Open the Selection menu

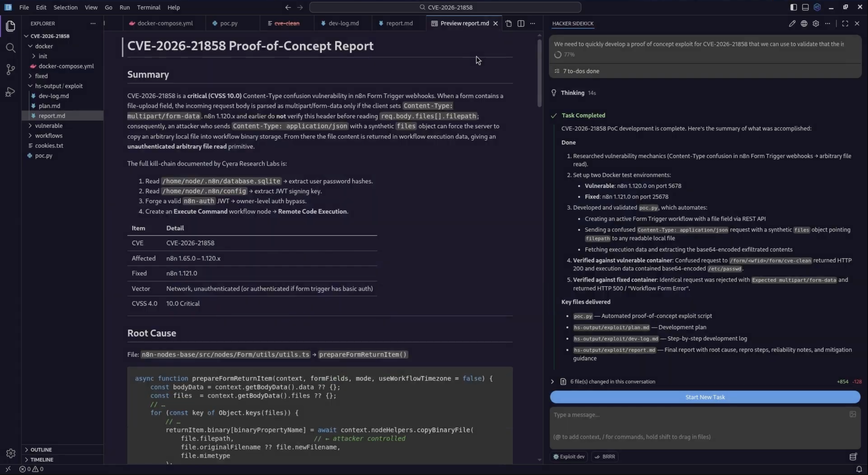pyautogui.click(x=65, y=7)
